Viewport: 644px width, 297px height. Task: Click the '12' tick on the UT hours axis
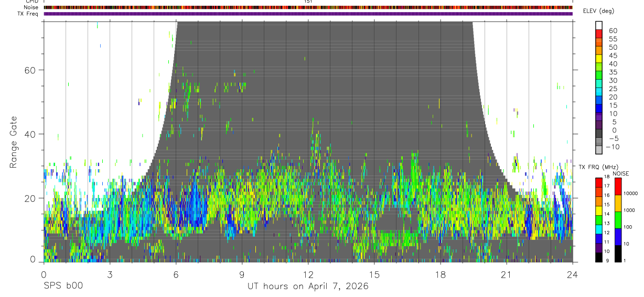coord(308,274)
